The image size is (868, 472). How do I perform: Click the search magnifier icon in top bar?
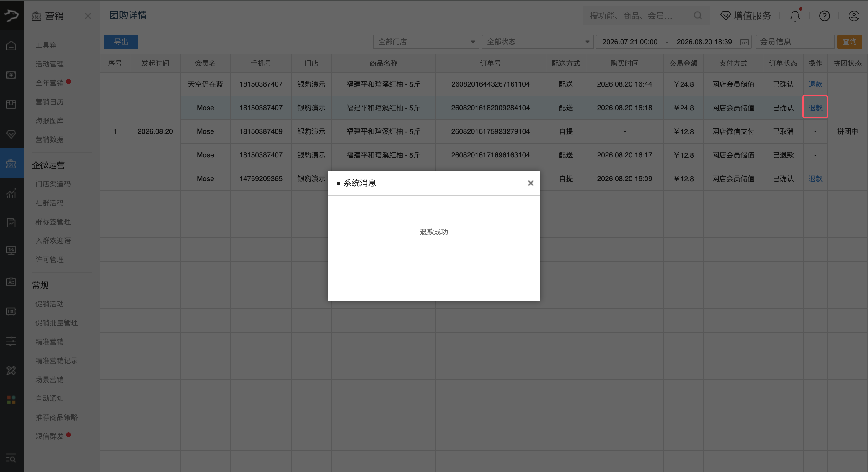click(698, 16)
